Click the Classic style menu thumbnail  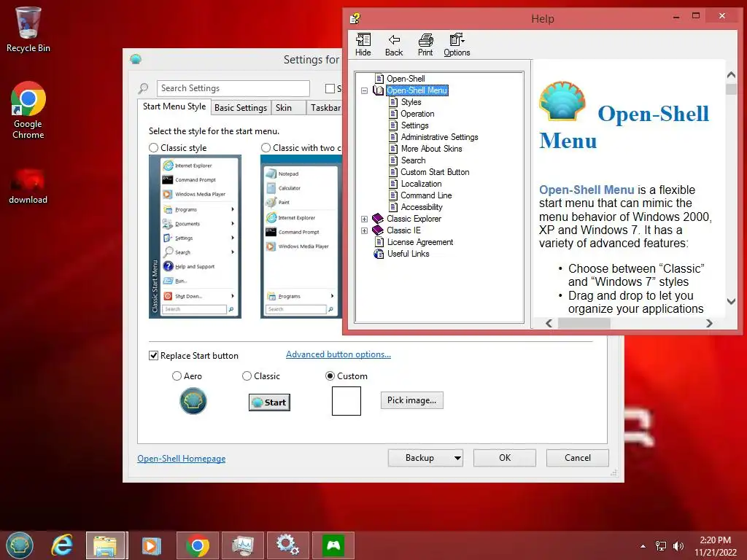tap(195, 237)
